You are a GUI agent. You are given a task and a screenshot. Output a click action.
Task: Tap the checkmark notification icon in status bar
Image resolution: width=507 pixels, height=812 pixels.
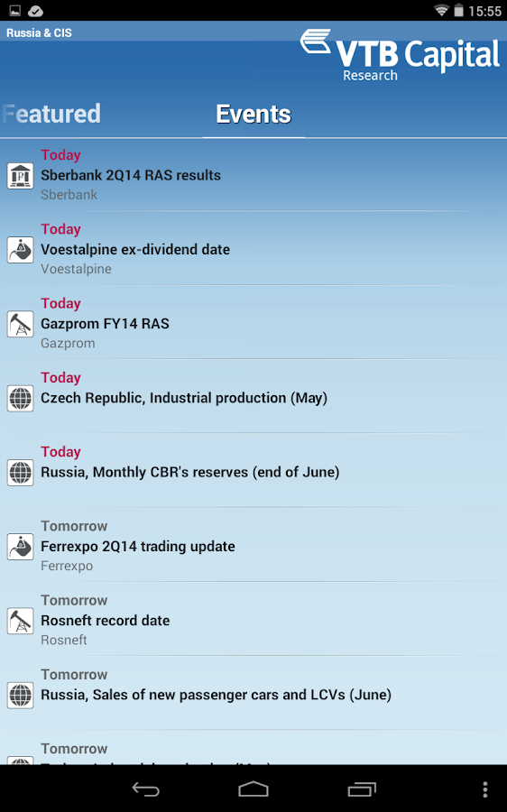(x=35, y=11)
